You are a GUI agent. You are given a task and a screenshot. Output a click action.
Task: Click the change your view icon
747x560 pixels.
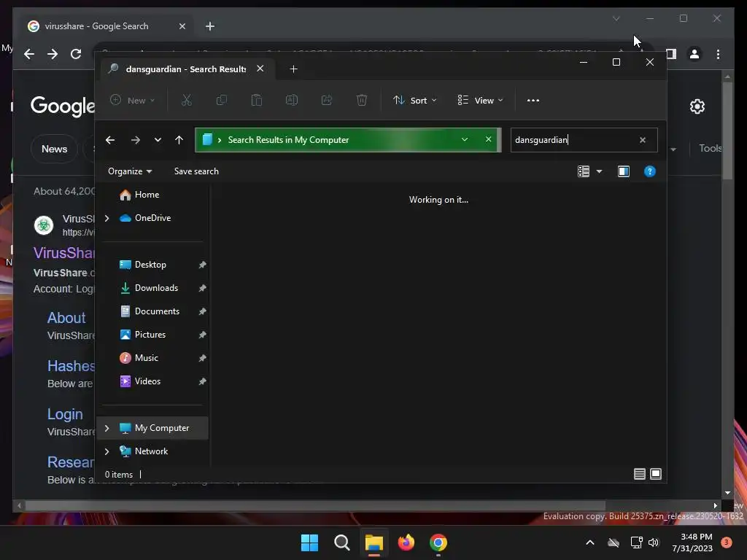coord(584,171)
